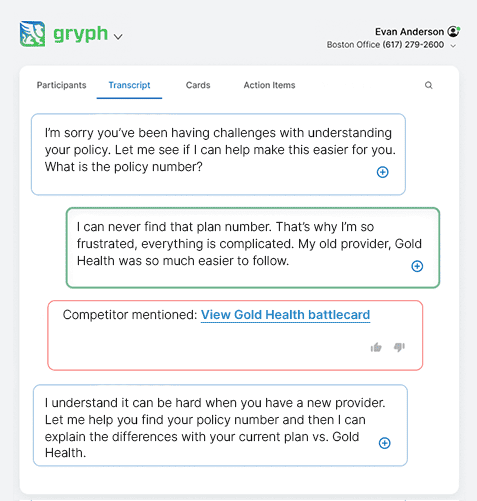Select the Transcript tab
The image size is (477, 501).
tap(129, 85)
